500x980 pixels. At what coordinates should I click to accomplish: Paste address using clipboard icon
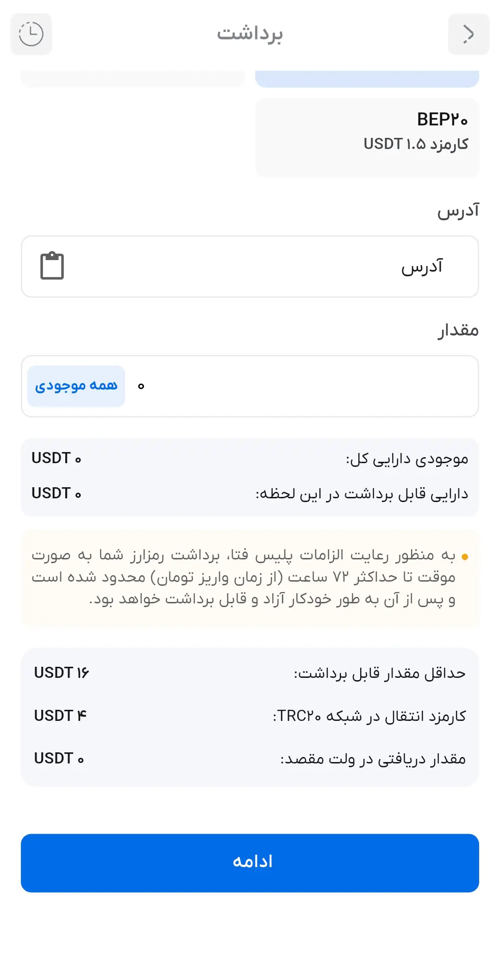[x=52, y=266]
